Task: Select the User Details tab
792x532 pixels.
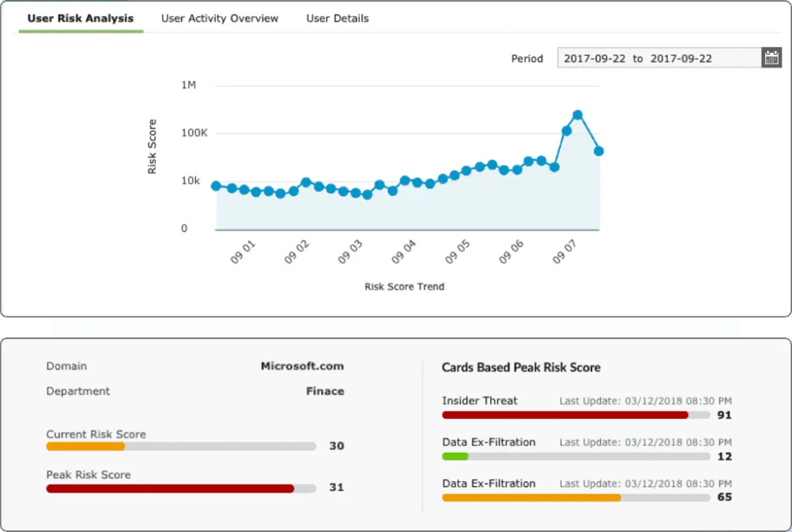Action: 338,18
